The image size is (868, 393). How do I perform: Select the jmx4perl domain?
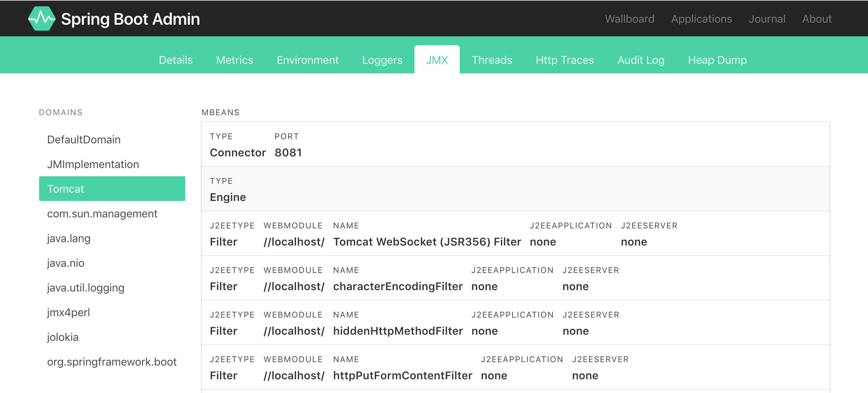(x=112, y=312)
